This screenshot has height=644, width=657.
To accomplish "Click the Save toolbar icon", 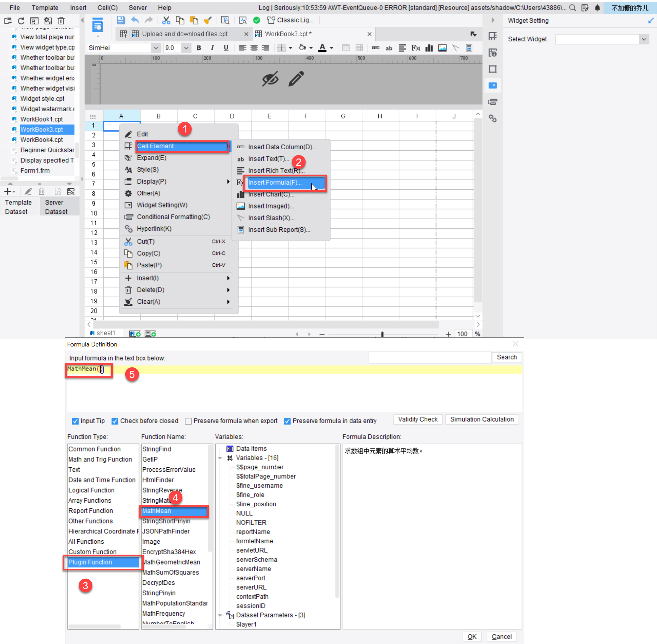I will click(120, 20).
